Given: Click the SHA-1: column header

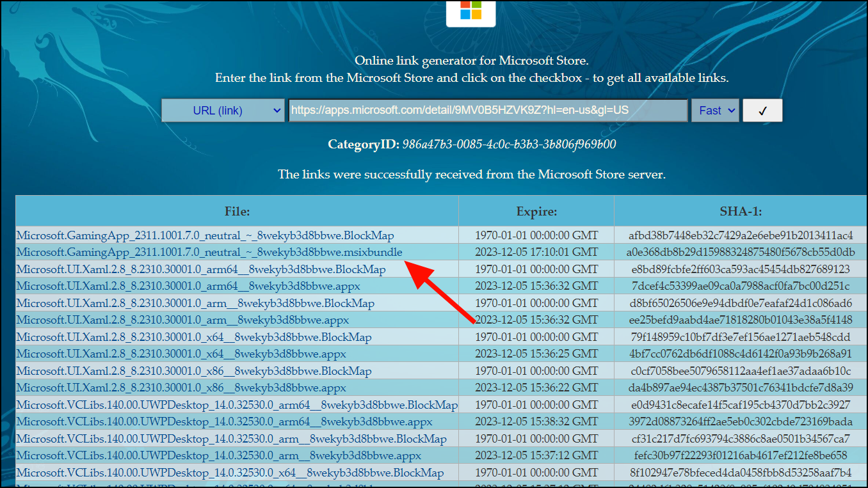Looking at the screenshot, I should pos(741,211).
